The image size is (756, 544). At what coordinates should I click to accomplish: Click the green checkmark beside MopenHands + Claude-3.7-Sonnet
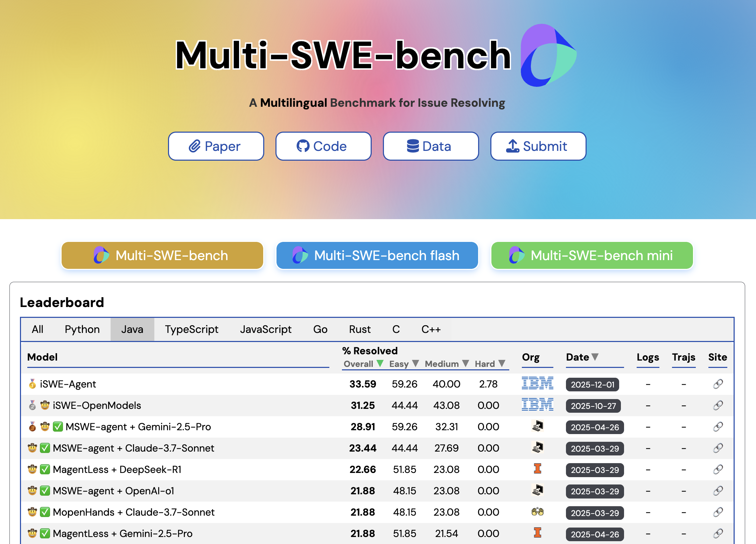click(45, 512)
